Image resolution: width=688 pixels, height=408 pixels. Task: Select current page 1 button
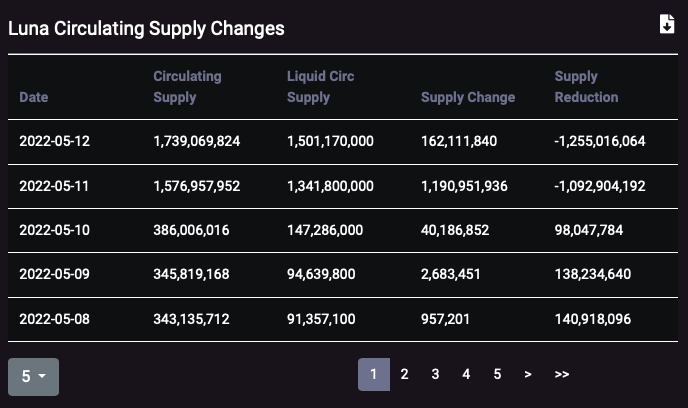tap(374, 374)
